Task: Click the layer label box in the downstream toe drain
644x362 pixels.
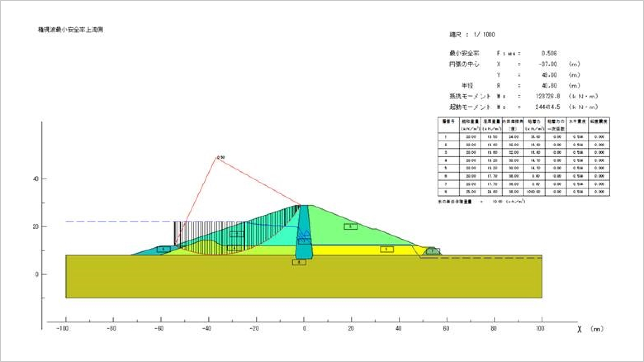Action: [x=432, y=251]
